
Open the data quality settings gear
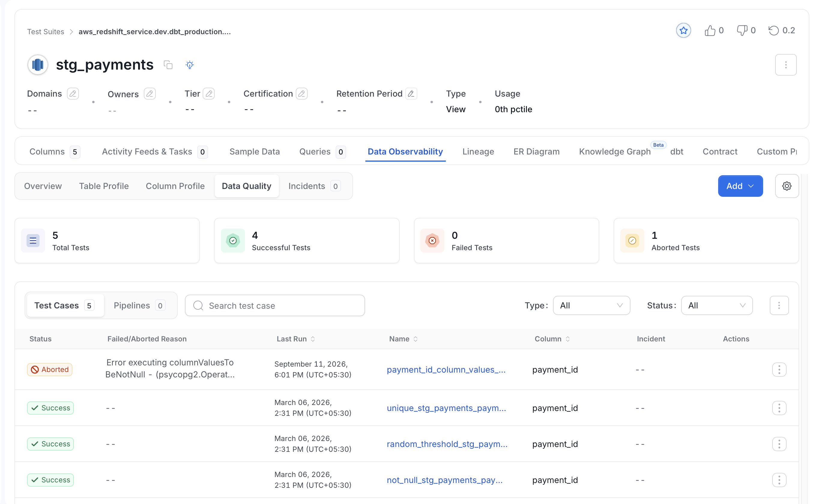[x=787, y=186]
